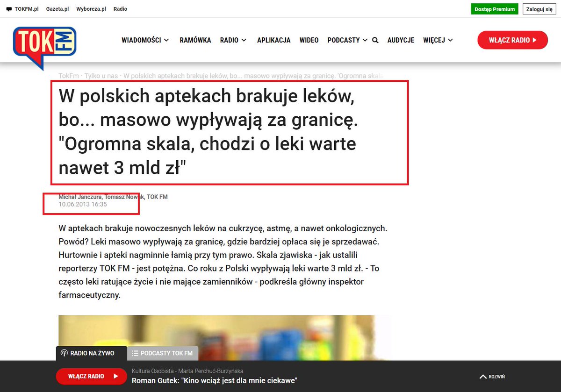561x392 pixels.
Task: Click the Zaloguj się button
Action: [x=539, y=9]
